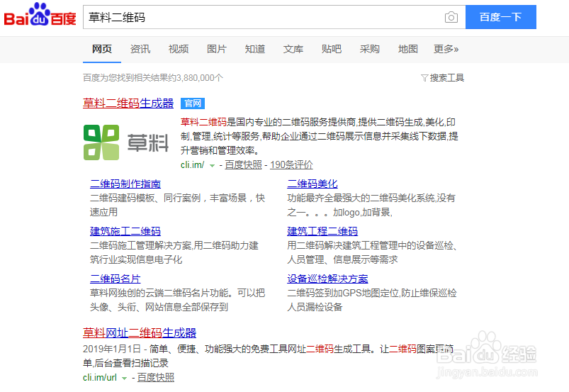Click description 功能最齐全最强大的二维码美化系统
This screenshot has width=569, height=392.
pos(371,205)
